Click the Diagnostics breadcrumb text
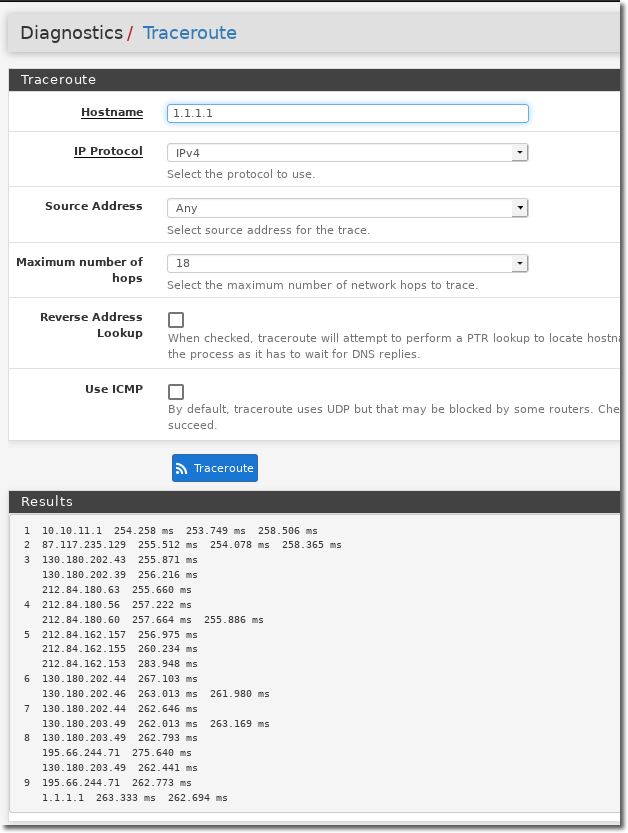This screenshot has width=628, height=833. pos(72,32)
